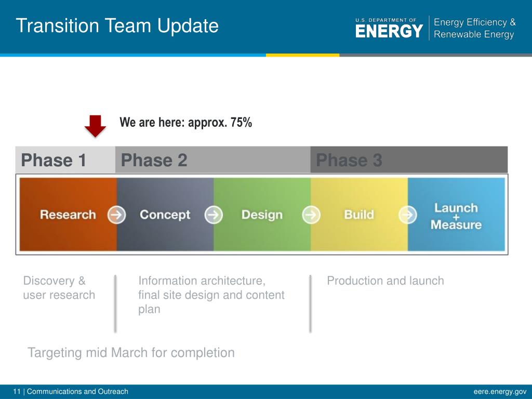The width and height of the screenshot is (532, 399).
Task: Select the Phase 3 header
Action: point(409,160)
